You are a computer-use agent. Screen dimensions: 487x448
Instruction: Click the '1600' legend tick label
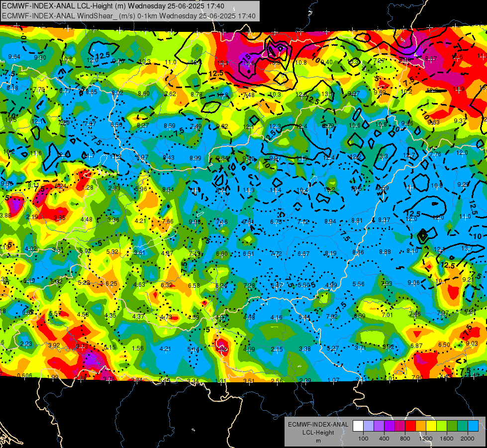coord(447,439)
